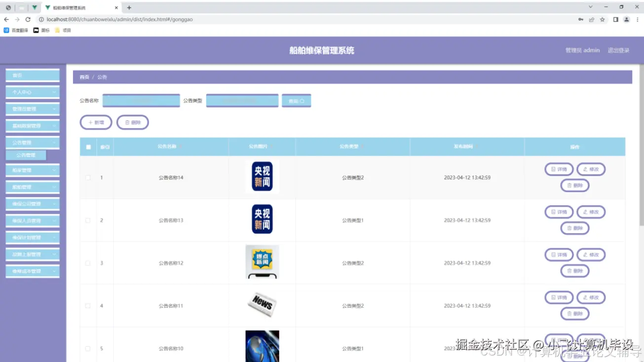
Task: Expand the 维保公司管理 sidebar menu
Action: tap(33, 204)
